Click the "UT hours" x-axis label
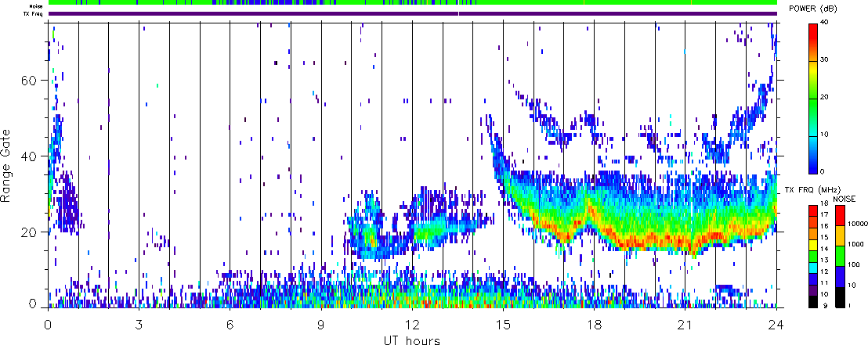 412,340
